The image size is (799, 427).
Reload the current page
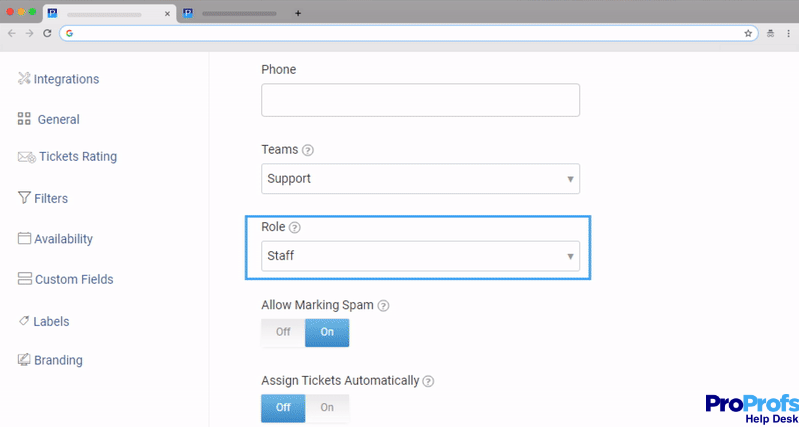(x=47, y=33)
